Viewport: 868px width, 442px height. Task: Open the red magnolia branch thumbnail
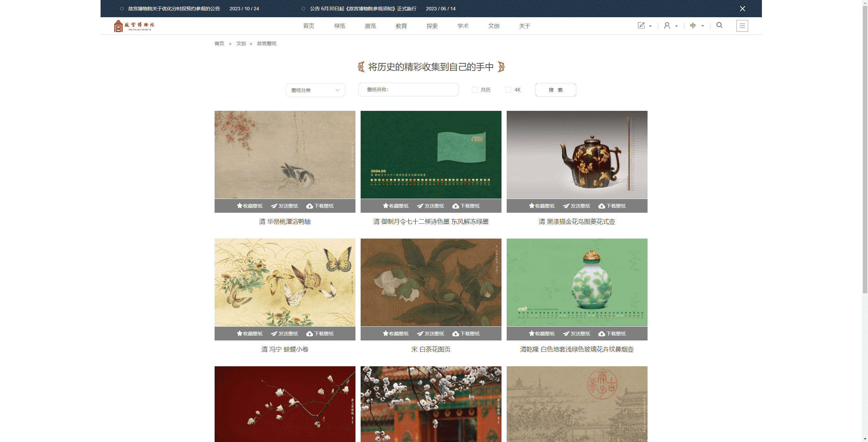285,404
